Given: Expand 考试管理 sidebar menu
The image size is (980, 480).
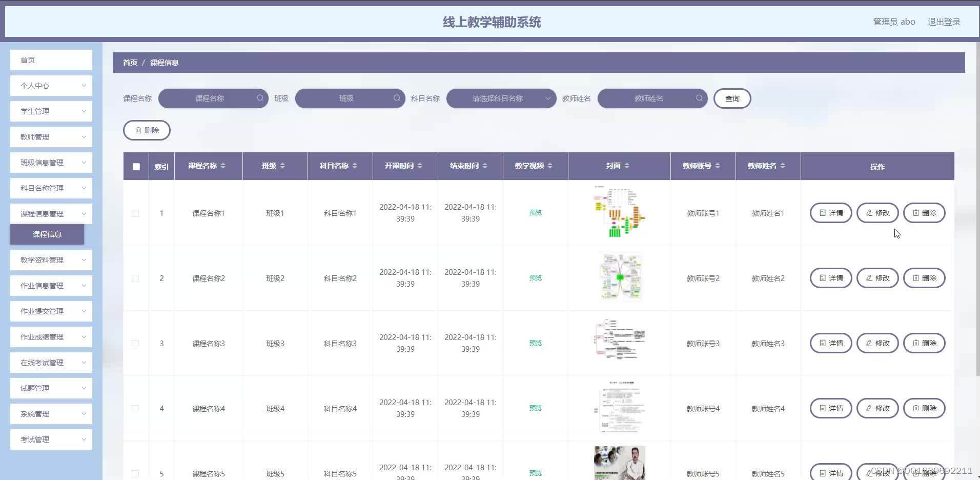Looking at the screenshot, I should coord(51,439).
